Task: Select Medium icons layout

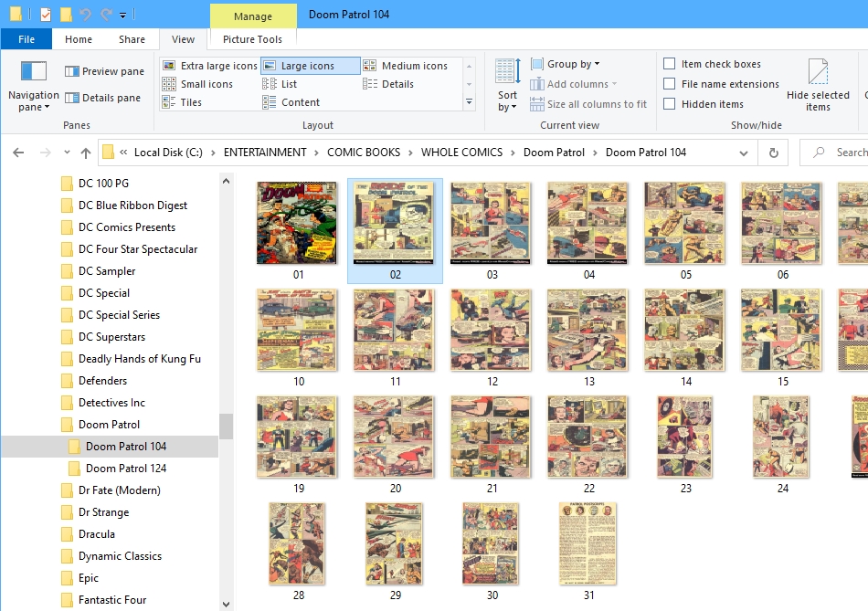Action: point(405,66)
